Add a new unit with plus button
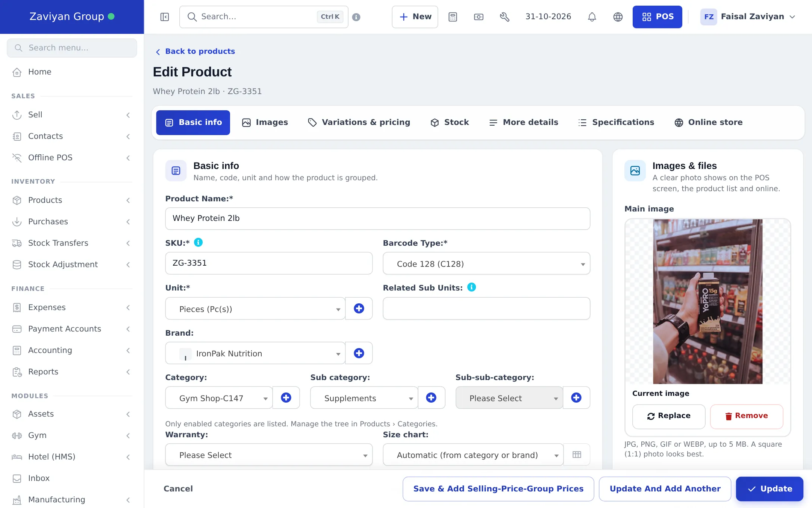Image resolution: width=812 pixels, height=508 pixels. tap(359, 309)
